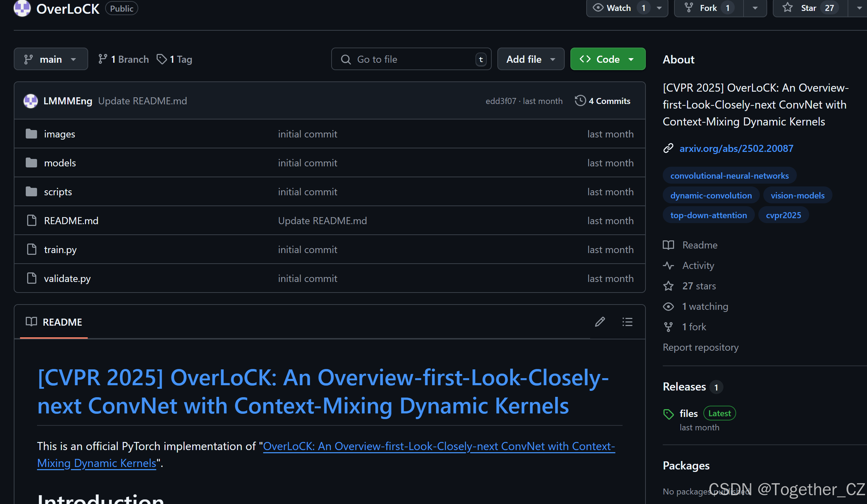
Task: Focus the Go to file search field
Action: pos(411,59)
